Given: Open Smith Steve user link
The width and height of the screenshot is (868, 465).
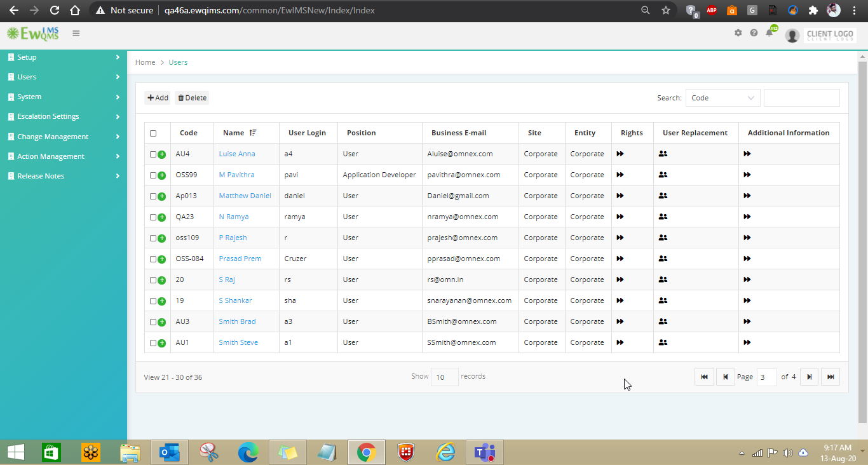Looking at the screenshot, I should click(238, 342).
